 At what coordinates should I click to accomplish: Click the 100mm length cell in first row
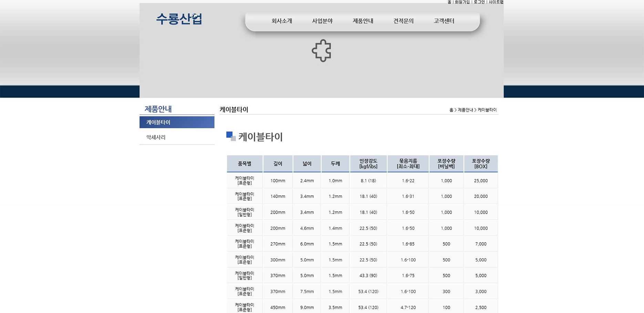278,181
